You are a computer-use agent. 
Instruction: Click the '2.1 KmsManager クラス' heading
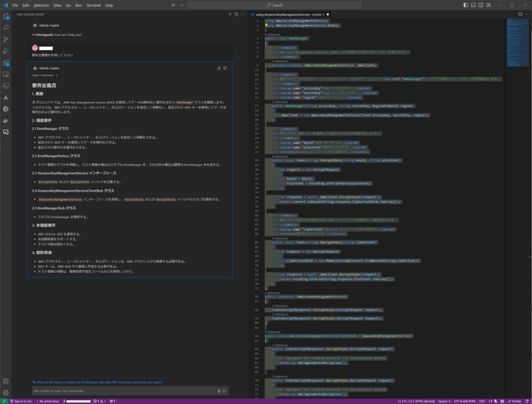51,128
